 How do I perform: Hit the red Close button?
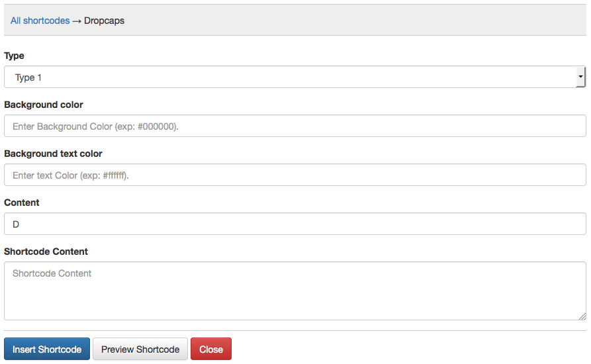[x=211, y=349]
